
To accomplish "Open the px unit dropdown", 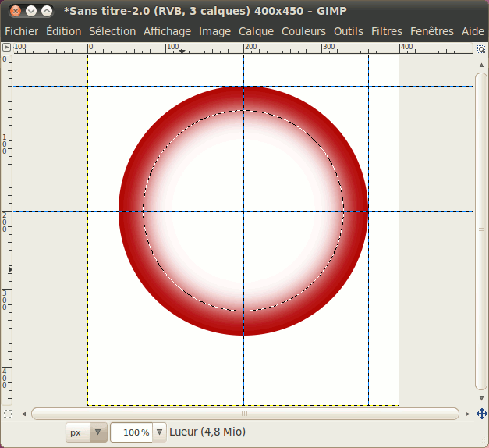I will click(87, 432).
